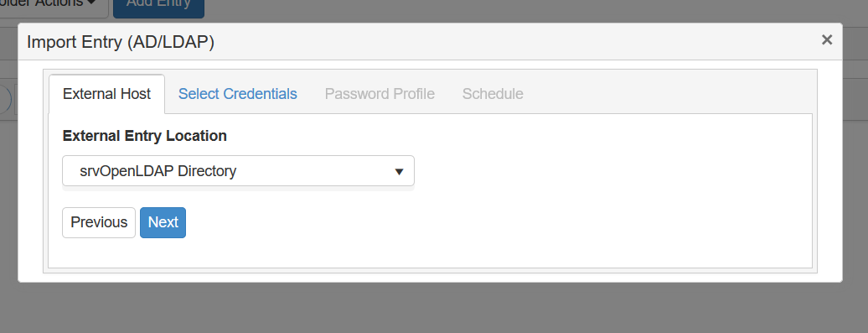
Task: Open the Select Credentials tab
Action: click(x=237, y=94)
